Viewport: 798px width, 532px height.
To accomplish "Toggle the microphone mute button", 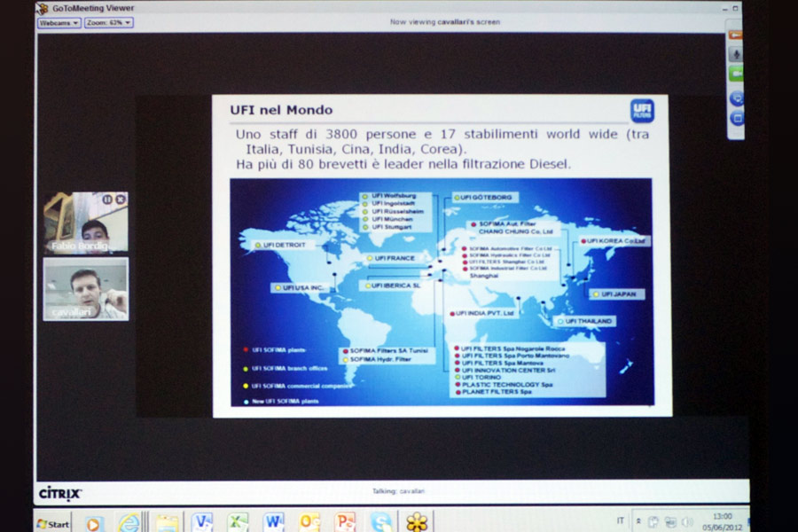I will [736, 54].
